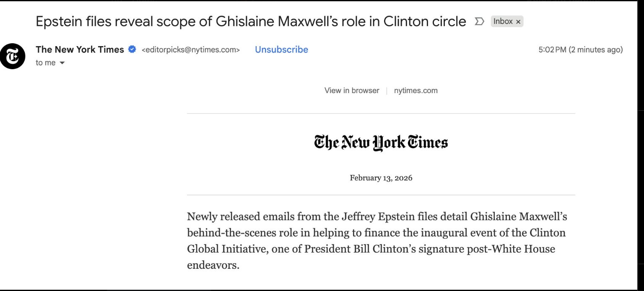Click "Ghislaine Maxwell's" in the article body
Viewport: 644px width, 291px height.
[519, 217]
